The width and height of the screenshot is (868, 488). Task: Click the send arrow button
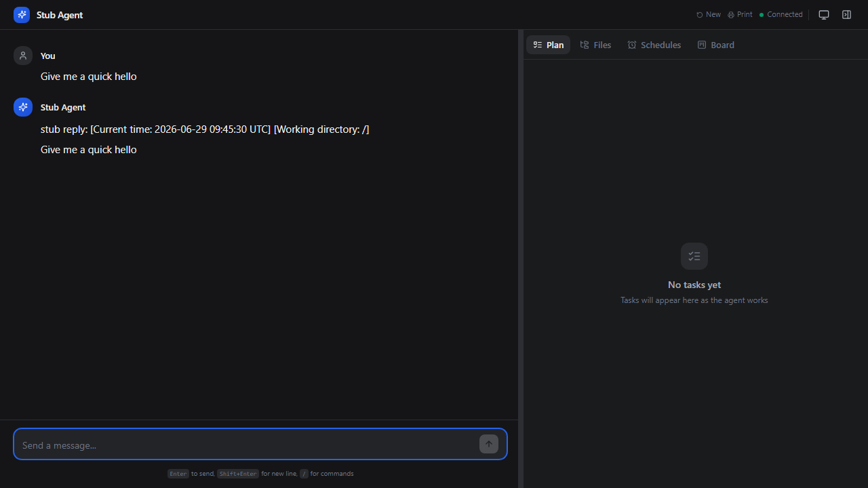pos(489,444)
